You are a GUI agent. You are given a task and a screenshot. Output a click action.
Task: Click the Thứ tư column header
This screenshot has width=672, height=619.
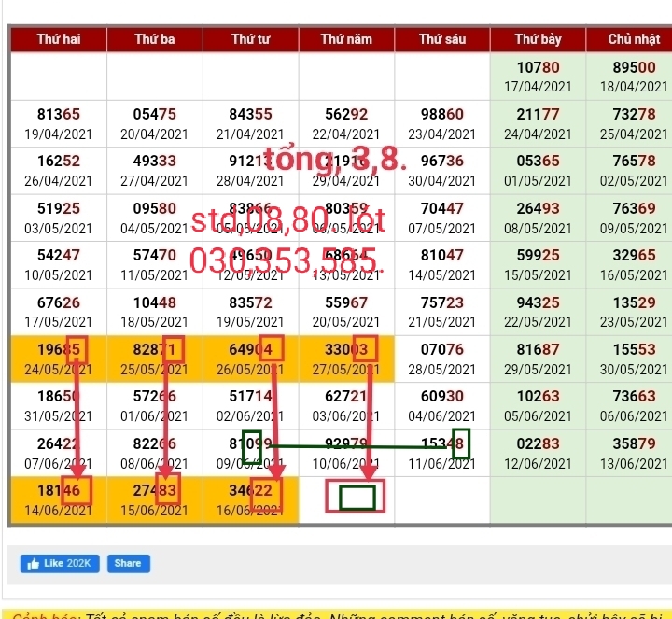coord(250,39)
